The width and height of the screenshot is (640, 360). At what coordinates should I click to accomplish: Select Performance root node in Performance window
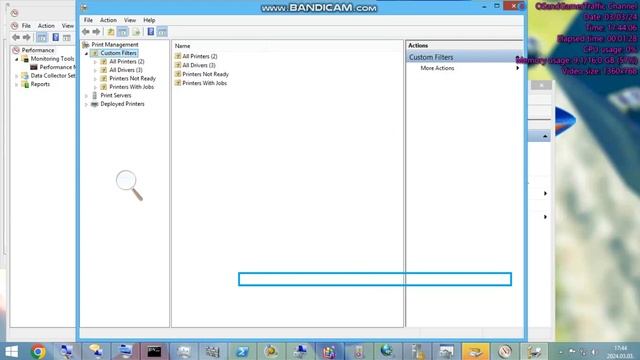click(38, 50)
